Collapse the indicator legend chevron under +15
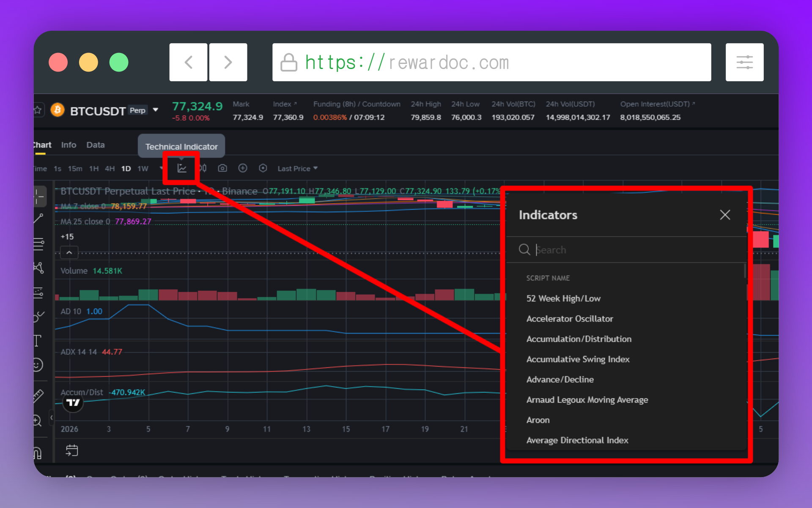Image resolution: width=812 pixels, height=508 pixels. coord(69,253)
